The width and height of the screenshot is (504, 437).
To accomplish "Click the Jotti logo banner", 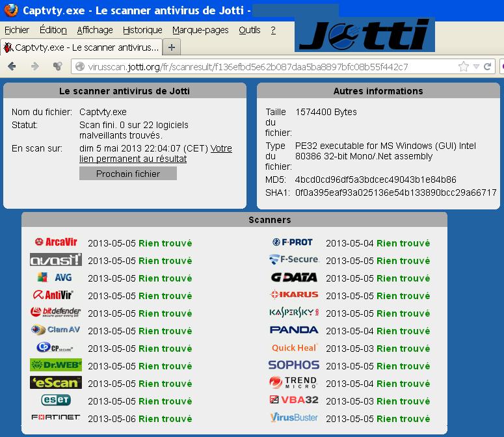I will click(365, 34).
